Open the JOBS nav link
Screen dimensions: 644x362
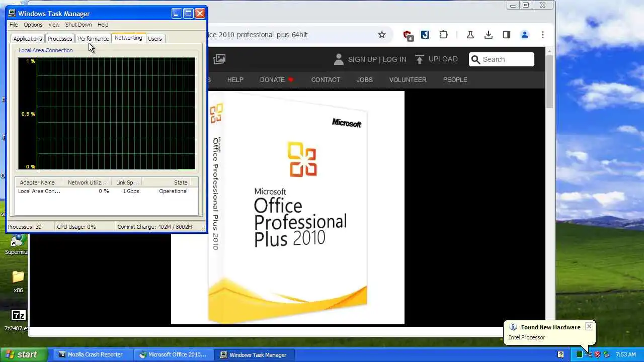point(365,80)
